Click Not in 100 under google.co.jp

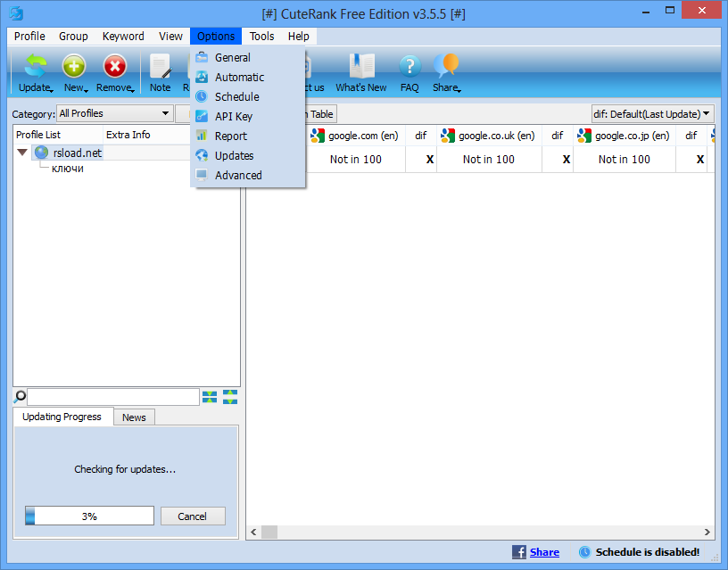[x=624, y=159]
